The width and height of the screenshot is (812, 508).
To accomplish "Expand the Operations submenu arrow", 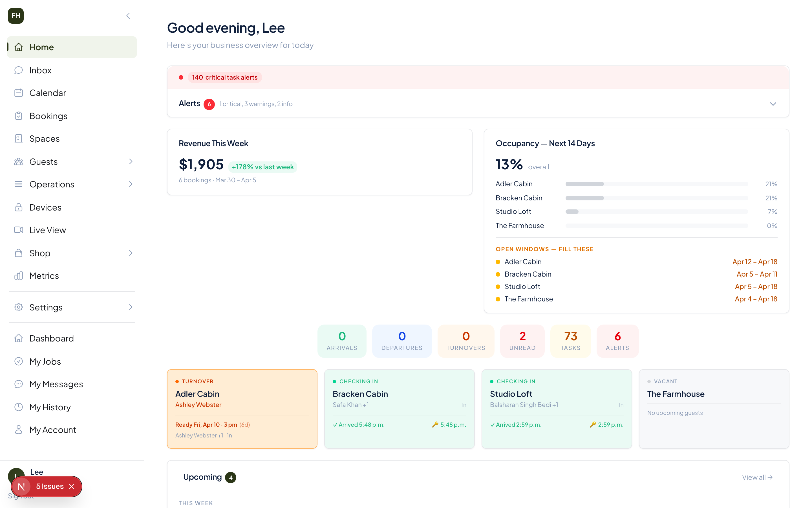I will click(131, 184).
